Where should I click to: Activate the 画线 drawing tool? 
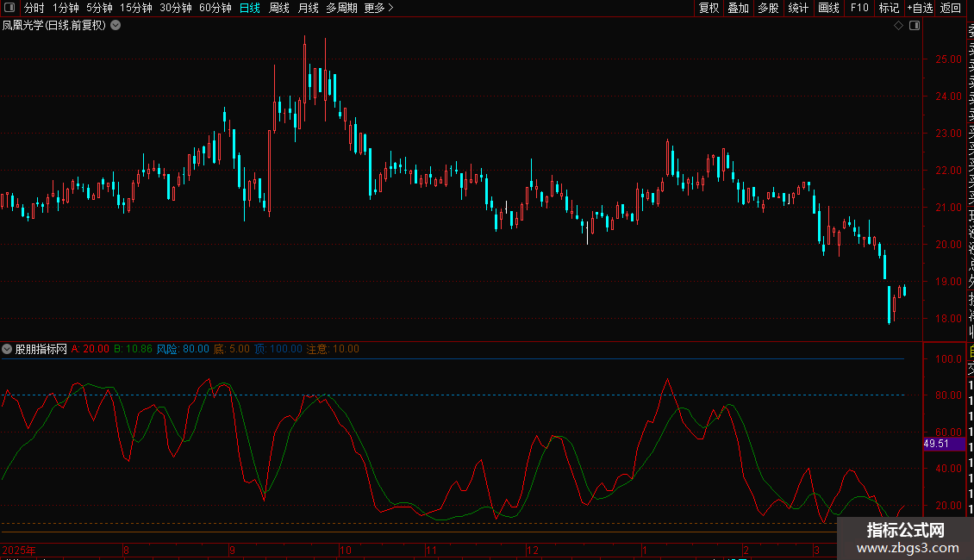[x=828, y=8]
